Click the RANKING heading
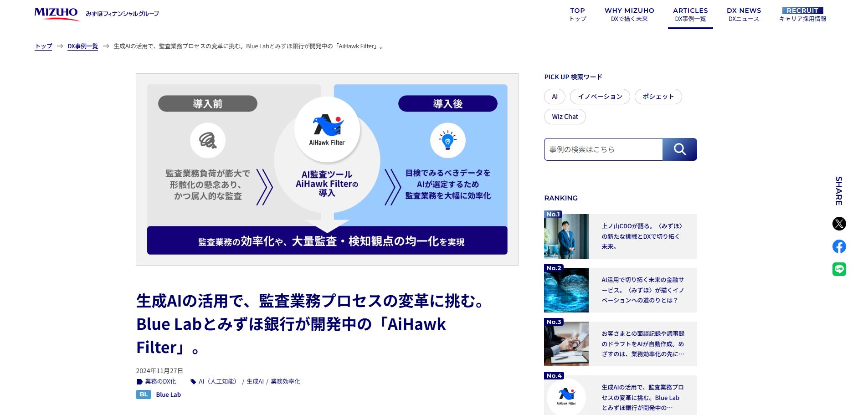868x415 pixels. pyautogui.click(x=560, y=198)
